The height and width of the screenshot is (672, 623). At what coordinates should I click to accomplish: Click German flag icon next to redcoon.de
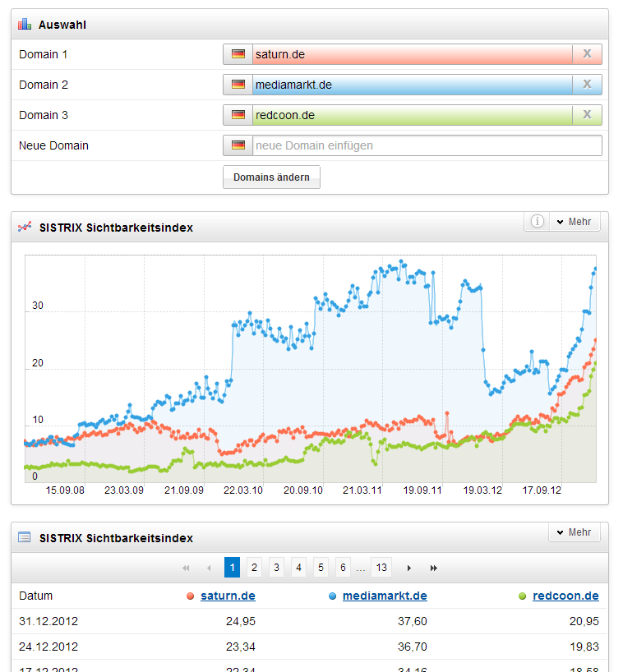238,115
